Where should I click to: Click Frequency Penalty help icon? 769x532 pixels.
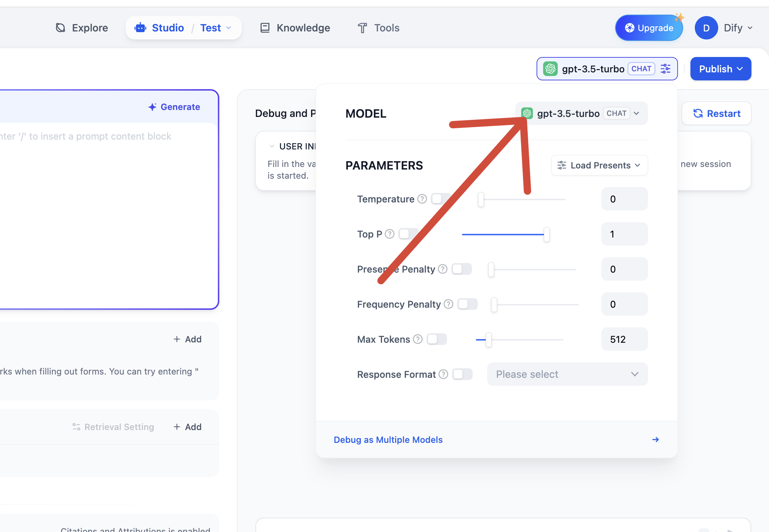[x=448, y=304]
